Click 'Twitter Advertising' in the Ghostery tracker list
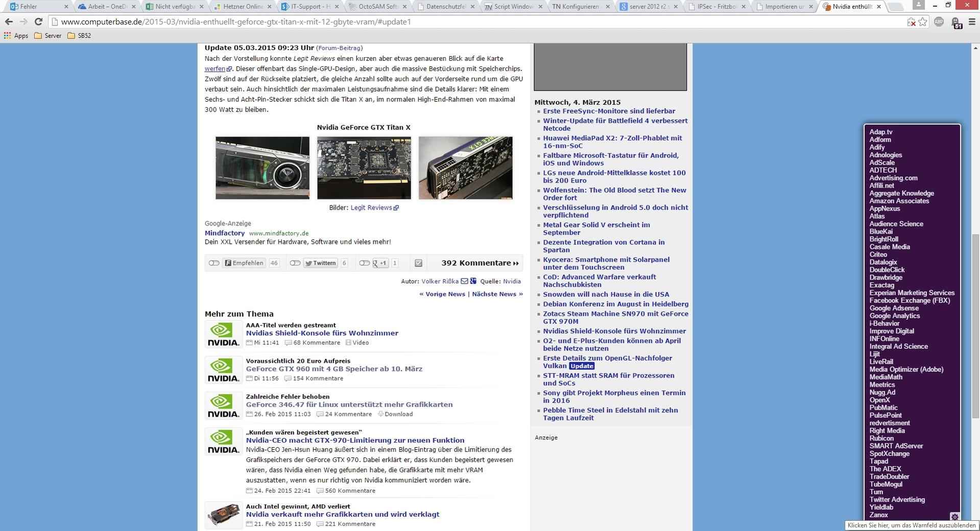 [x=897, y=500]
